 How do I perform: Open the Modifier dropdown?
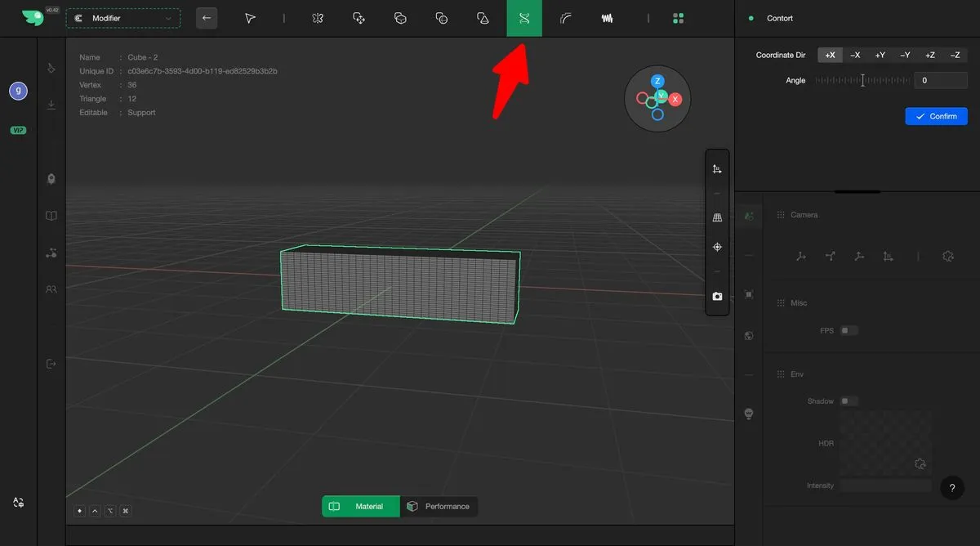tap(123, 18)
